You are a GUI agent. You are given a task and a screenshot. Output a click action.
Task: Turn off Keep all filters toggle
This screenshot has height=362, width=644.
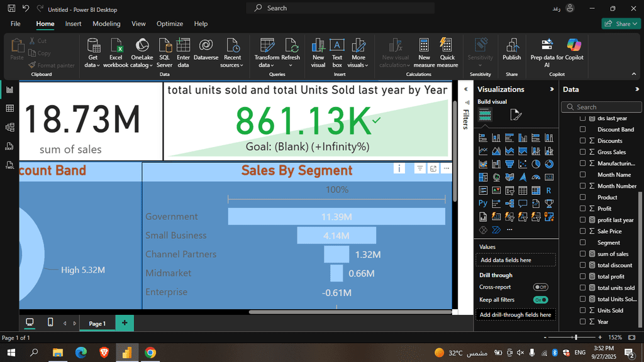pyautogui.click(x=540, y=300)
